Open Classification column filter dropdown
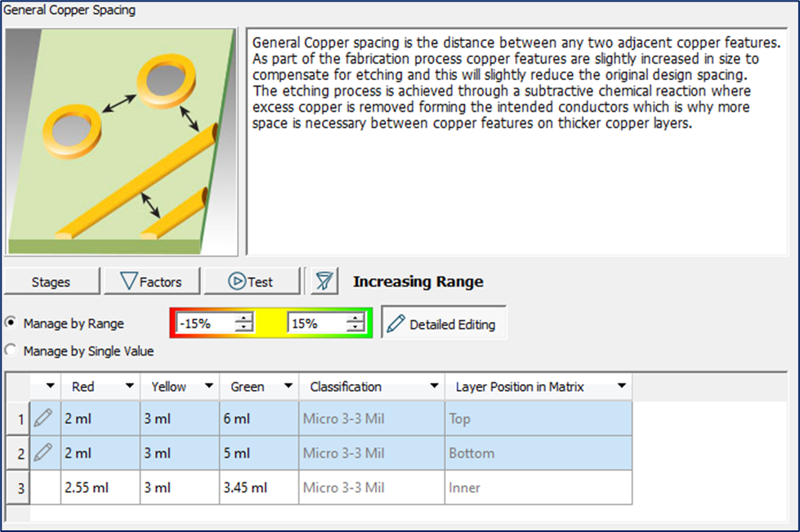This screenshot has height=532, width=800. [x=434, y=387]
